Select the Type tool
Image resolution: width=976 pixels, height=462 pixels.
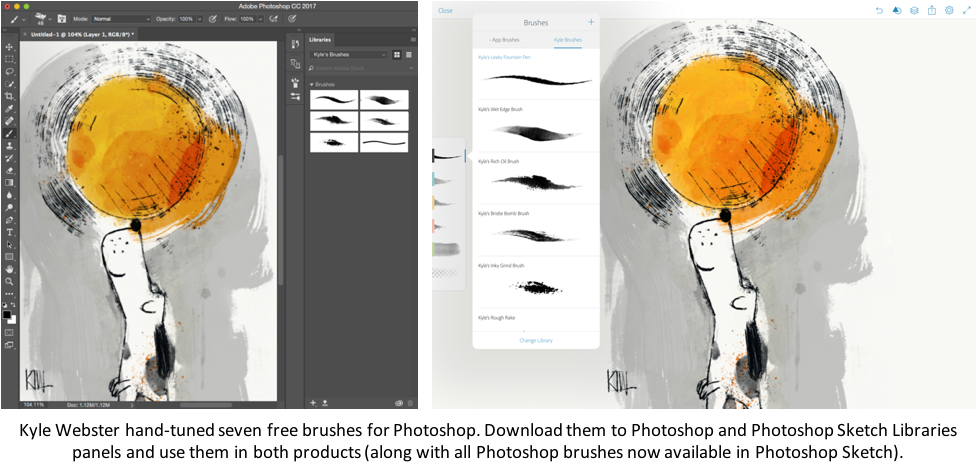(10, 232)
